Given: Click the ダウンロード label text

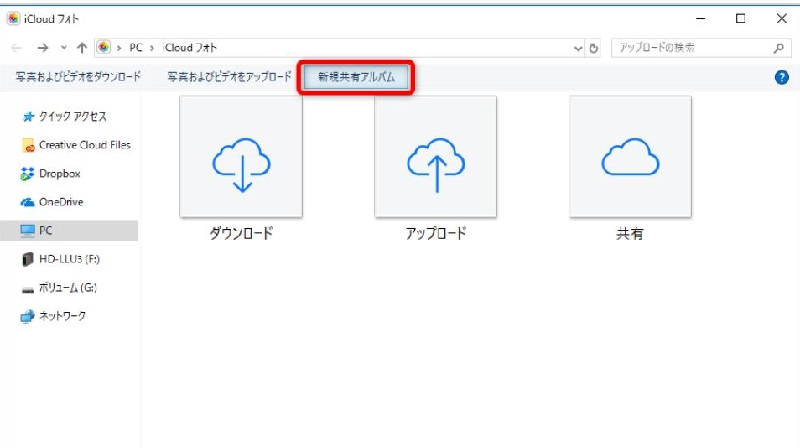Looking at the screenshot, I should [241, 234].
